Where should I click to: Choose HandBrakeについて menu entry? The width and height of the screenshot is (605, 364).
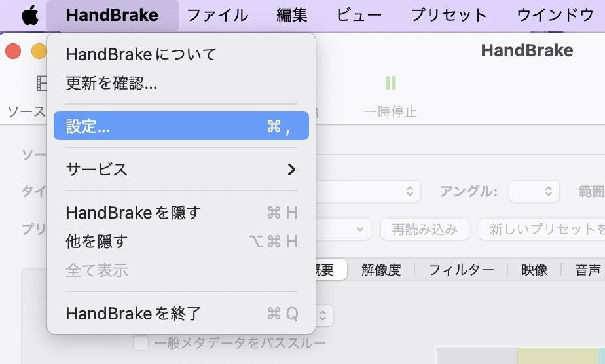coord(141,54)
